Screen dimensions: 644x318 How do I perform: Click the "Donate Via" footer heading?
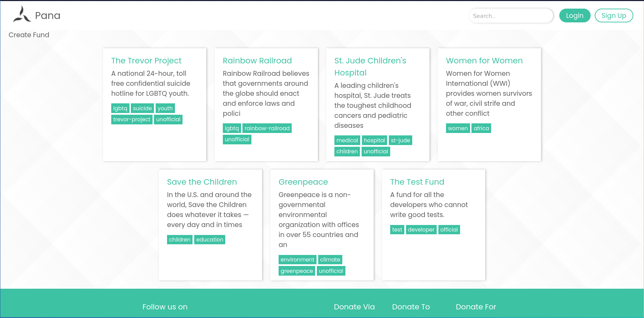(354, 307)
